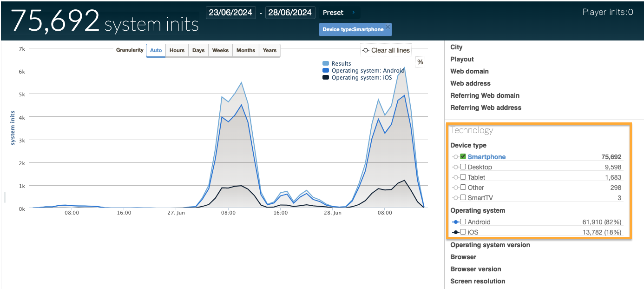Expand the Screen resolution section
This screenshot has width=644, height=289.
[478, 281]
